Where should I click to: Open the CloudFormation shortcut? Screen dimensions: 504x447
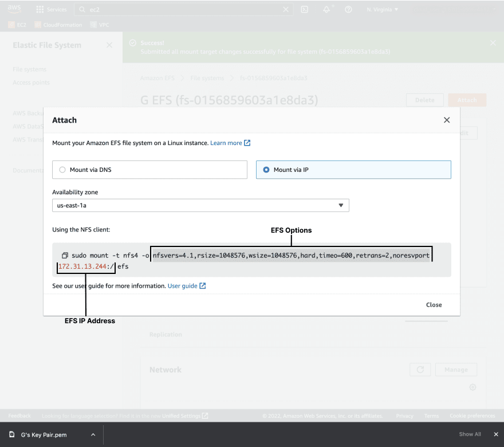click(x=58, y=25)
